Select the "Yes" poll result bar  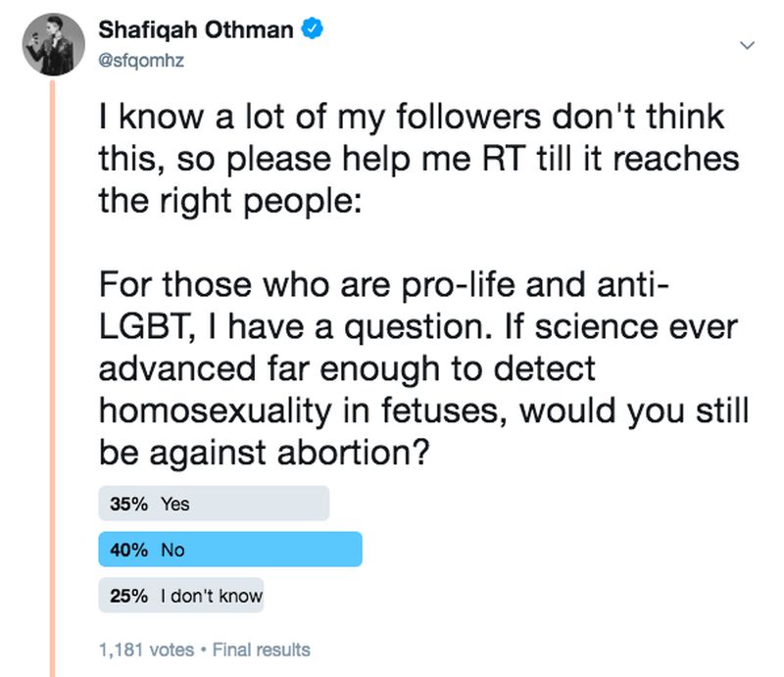click(214, 505)
